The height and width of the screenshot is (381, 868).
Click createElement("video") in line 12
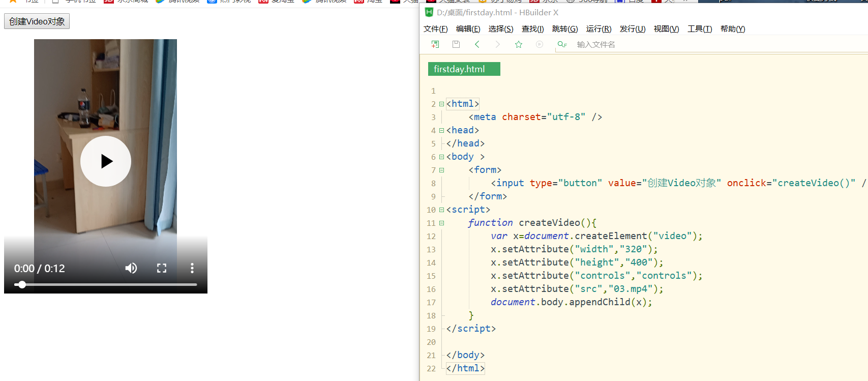point(636,236)
